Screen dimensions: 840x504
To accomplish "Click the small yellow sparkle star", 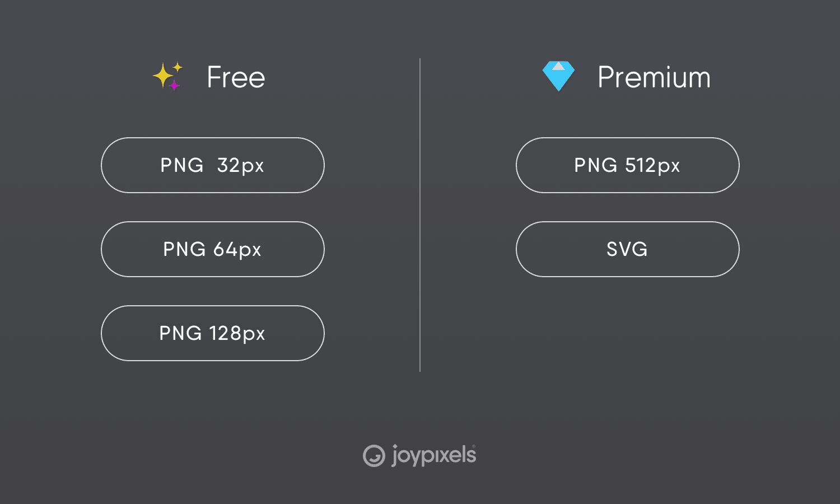I will click(x=178, y=67).
